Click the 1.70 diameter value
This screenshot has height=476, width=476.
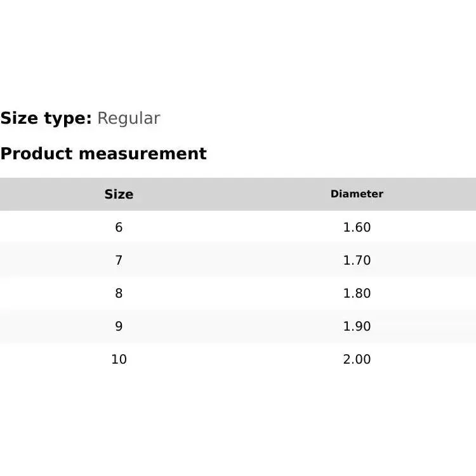click(357, 260)
